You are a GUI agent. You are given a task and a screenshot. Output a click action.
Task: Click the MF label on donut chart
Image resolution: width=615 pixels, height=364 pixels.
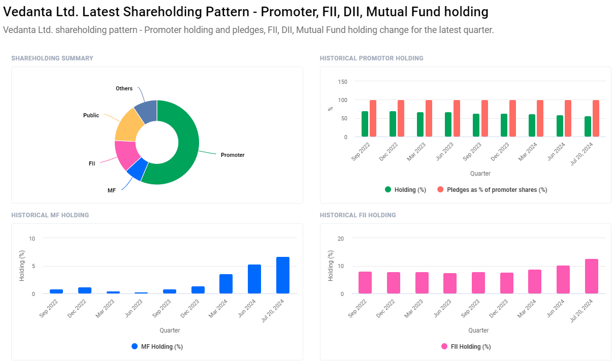112,190
